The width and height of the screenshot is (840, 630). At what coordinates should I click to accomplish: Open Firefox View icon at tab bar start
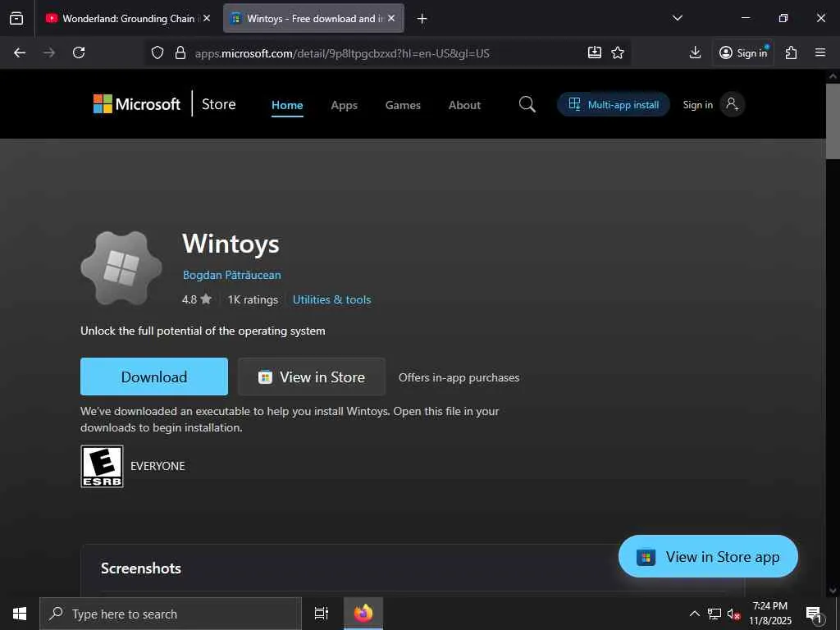tap(16, 18)
